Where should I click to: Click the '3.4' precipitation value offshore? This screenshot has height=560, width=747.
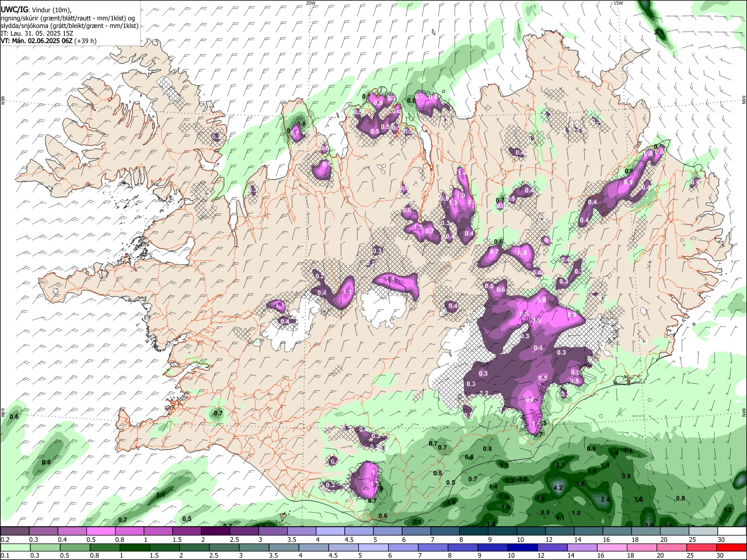[605, 500]
